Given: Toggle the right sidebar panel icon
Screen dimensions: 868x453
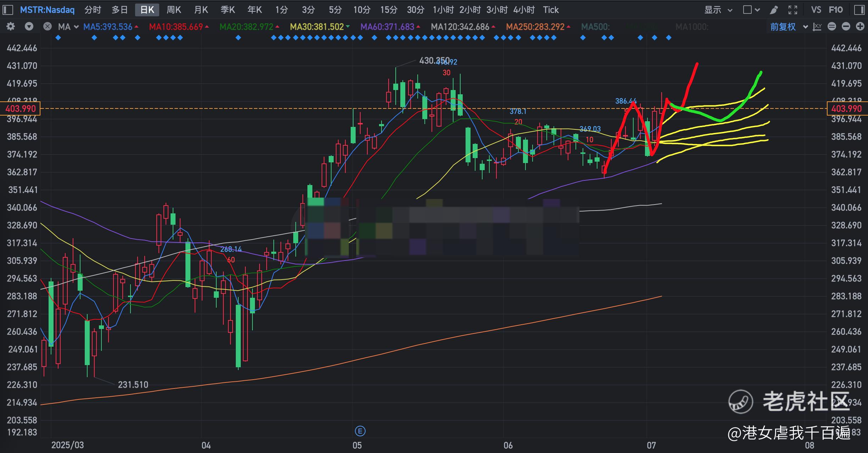Looking at the screenshot, I should (x=859, y=10).
